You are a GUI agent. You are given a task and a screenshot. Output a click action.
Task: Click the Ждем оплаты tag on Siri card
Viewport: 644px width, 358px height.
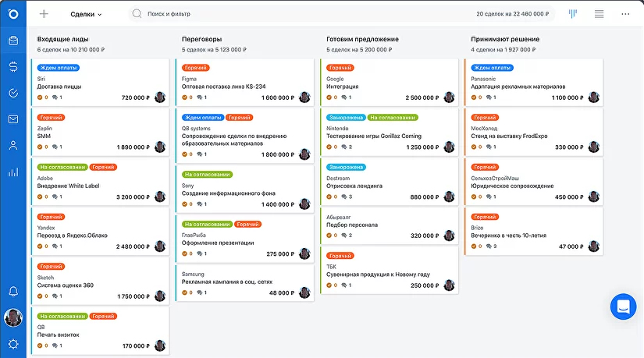point(59,68)
